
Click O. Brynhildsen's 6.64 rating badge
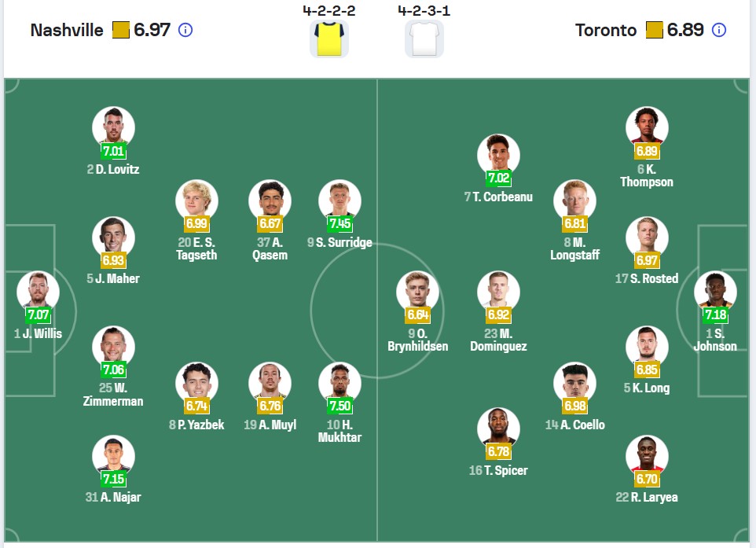click(417, 314)
